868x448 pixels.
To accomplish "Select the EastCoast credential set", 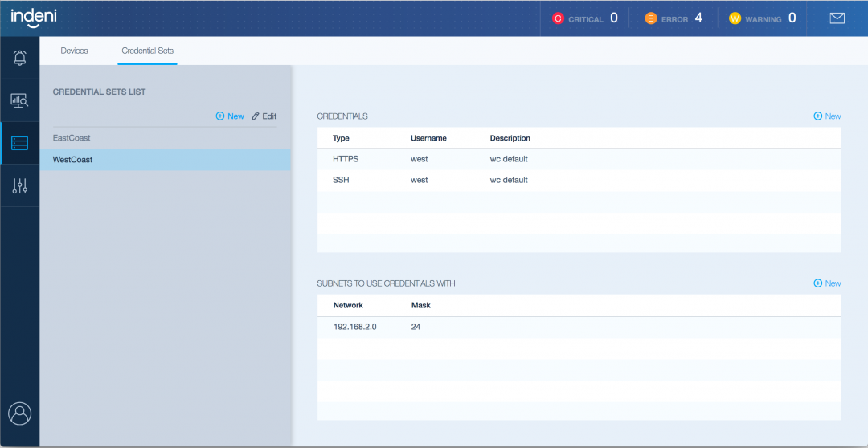I will point(72,138).
